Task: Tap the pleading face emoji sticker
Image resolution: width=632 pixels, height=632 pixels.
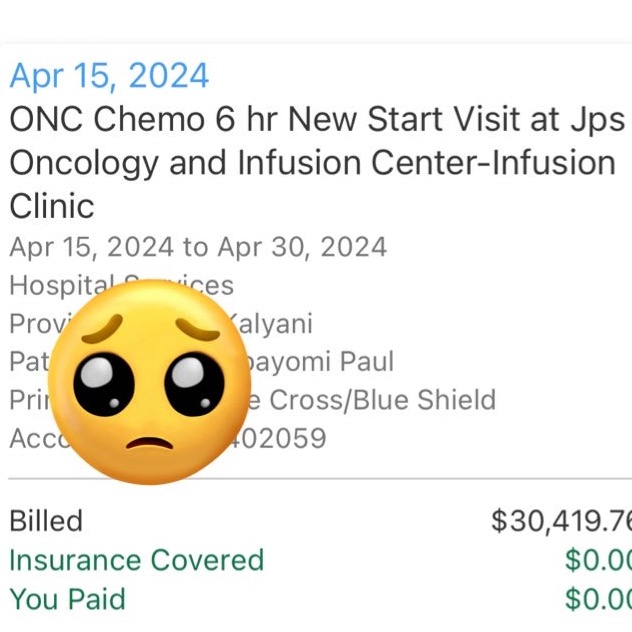Action: tap(150, 382)
